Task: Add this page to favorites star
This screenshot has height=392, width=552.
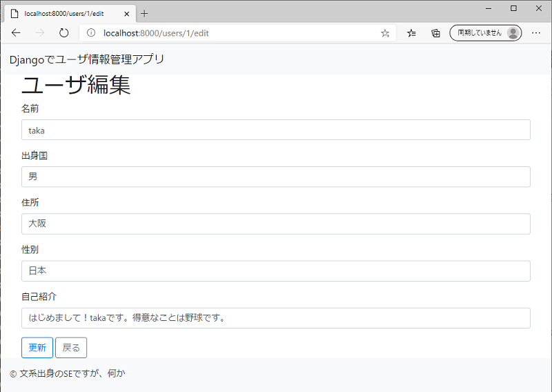Action: [x=385, y=33]
